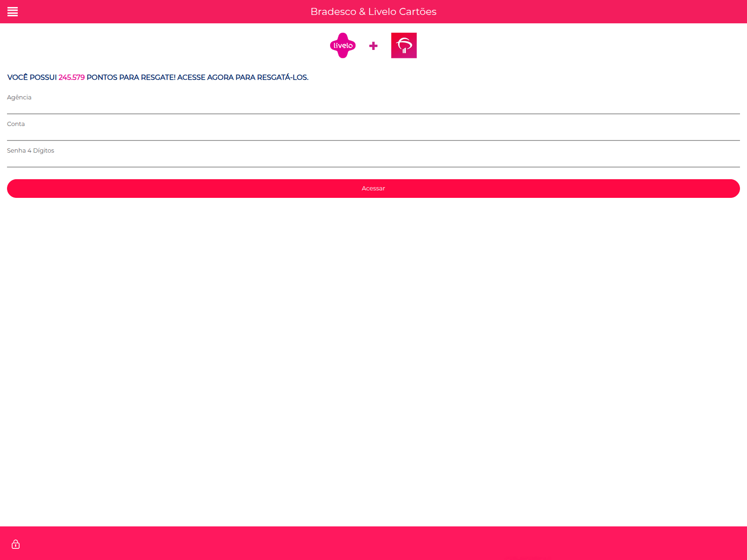Click the Bradesco & Livelo Cartões title
The image size is (747, 560).
373,12
